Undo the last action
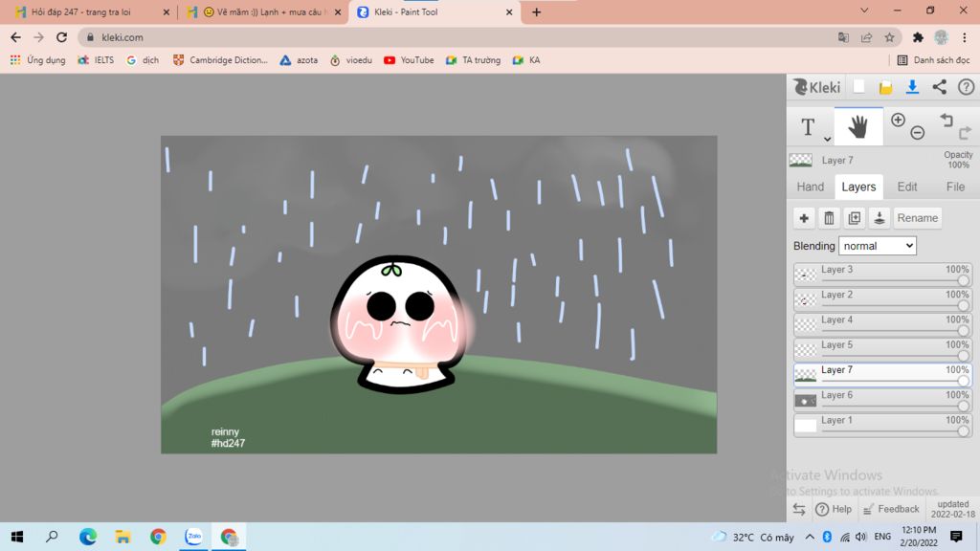The image size is (980, 551). (x=947, y=120)
